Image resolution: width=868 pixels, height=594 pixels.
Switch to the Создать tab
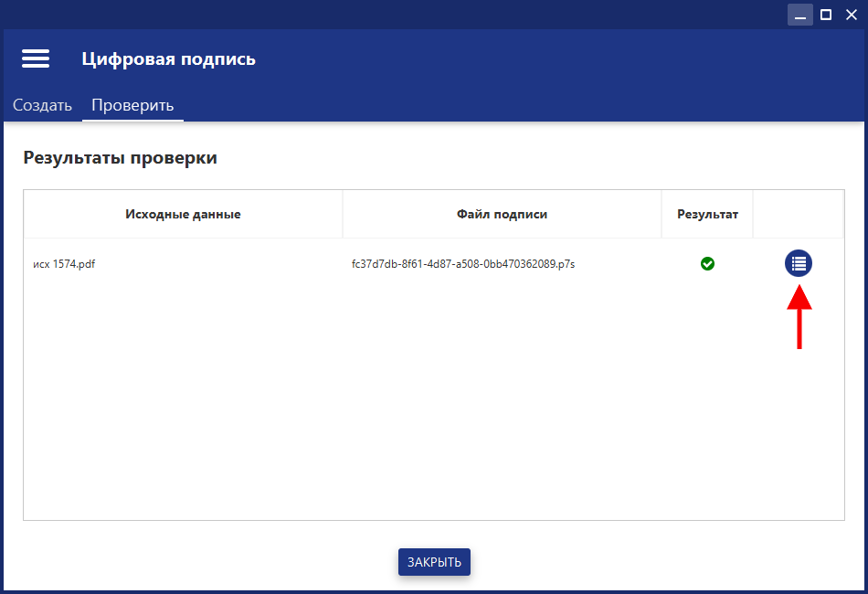42,104
